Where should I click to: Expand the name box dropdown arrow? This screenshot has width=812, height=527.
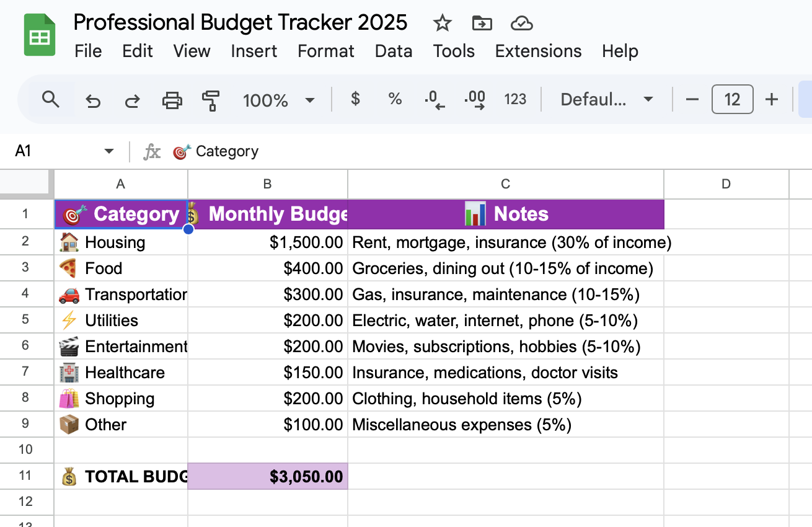[x=109, y=151]
